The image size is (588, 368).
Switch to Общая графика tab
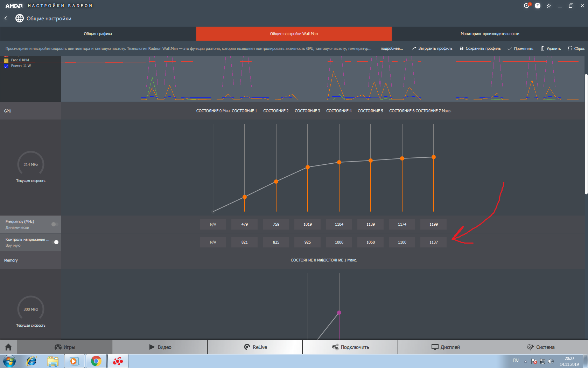(x=98, y=34)
